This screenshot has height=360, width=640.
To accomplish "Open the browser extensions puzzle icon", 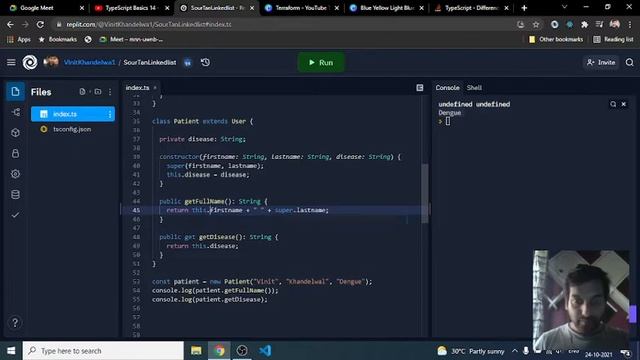I will click(x=584, y=24).
